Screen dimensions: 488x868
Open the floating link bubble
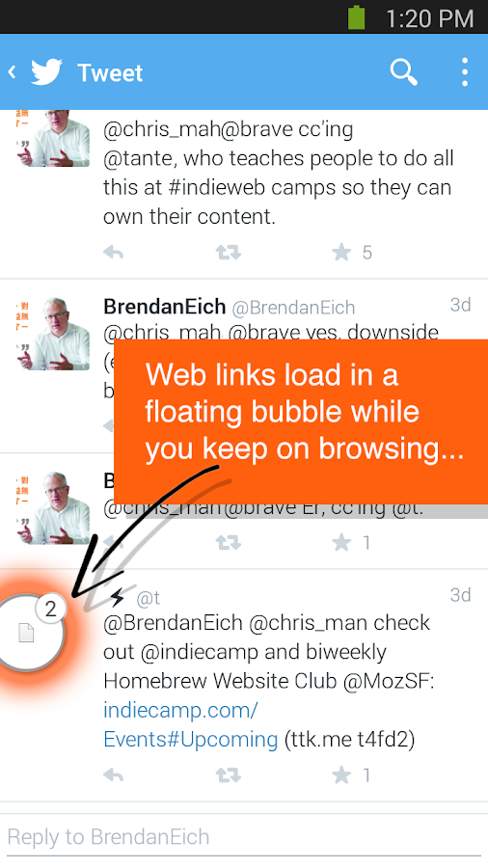pyautogui.click(x=27, y=632)
